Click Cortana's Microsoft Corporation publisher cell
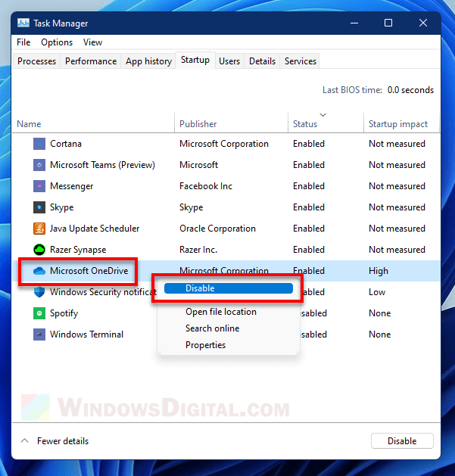The image size is (455, 476). click(x=224, y=144)
